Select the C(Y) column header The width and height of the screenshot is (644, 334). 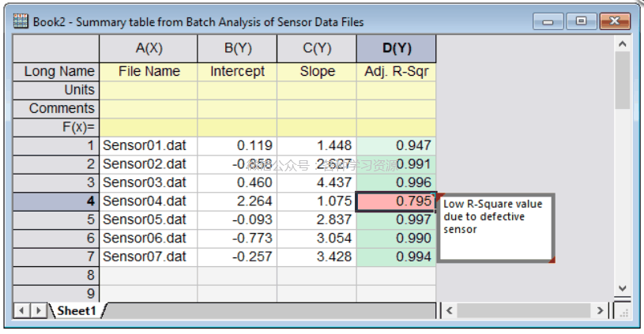317,48
